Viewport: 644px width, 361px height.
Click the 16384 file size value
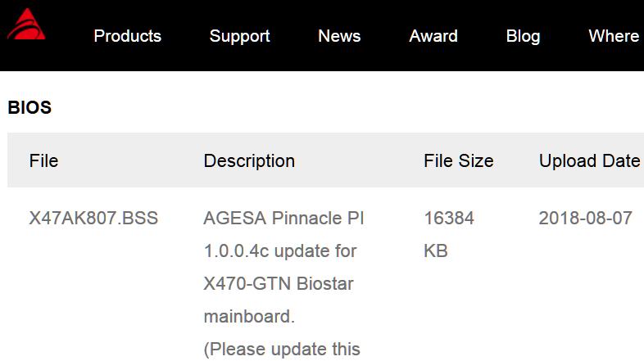[449, 219]
